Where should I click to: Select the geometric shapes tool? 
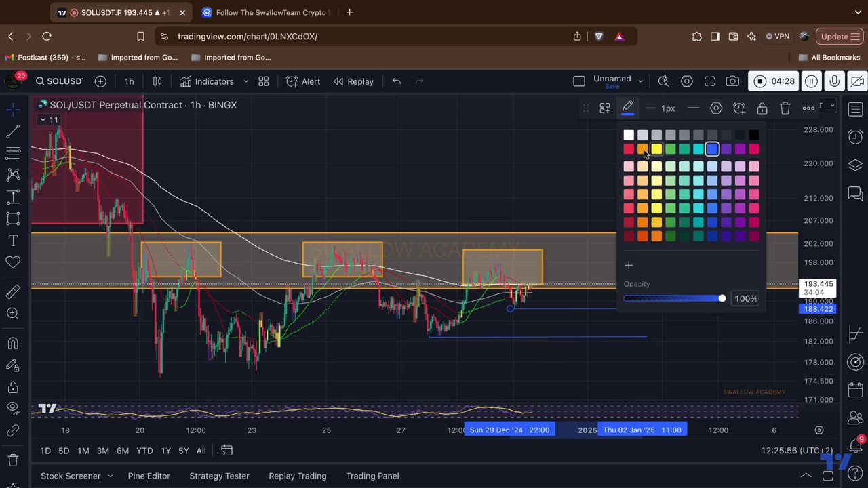coord(13,218)
